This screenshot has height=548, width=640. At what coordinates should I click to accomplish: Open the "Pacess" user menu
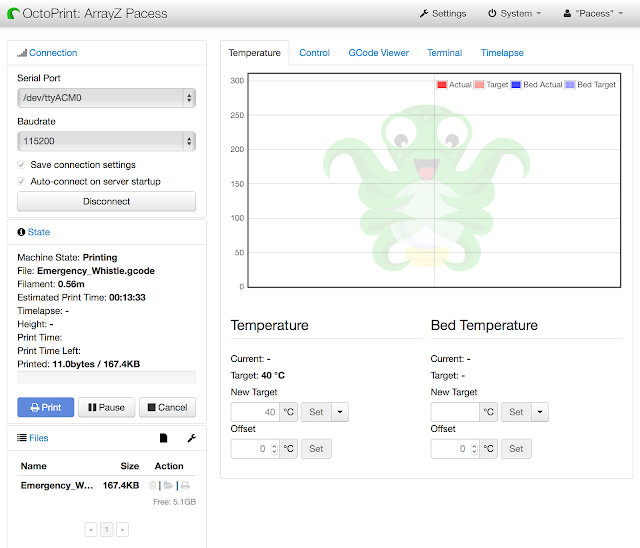click(593, 13)
